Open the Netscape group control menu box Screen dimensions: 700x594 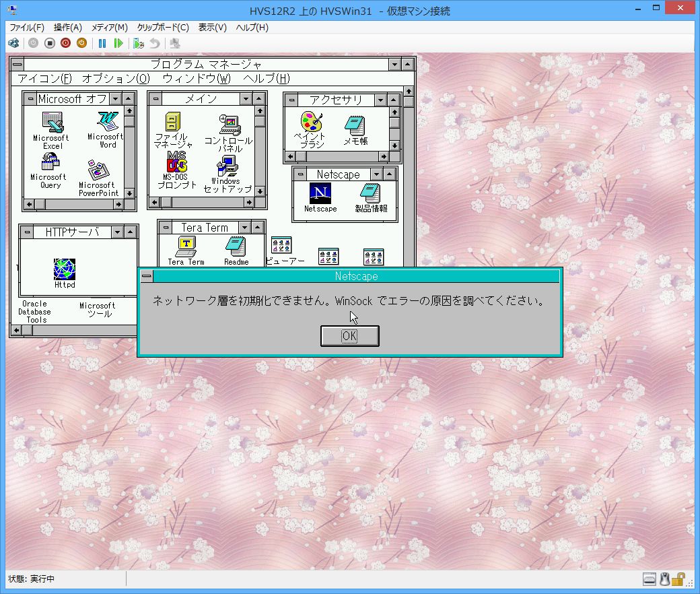coord(300,174)
